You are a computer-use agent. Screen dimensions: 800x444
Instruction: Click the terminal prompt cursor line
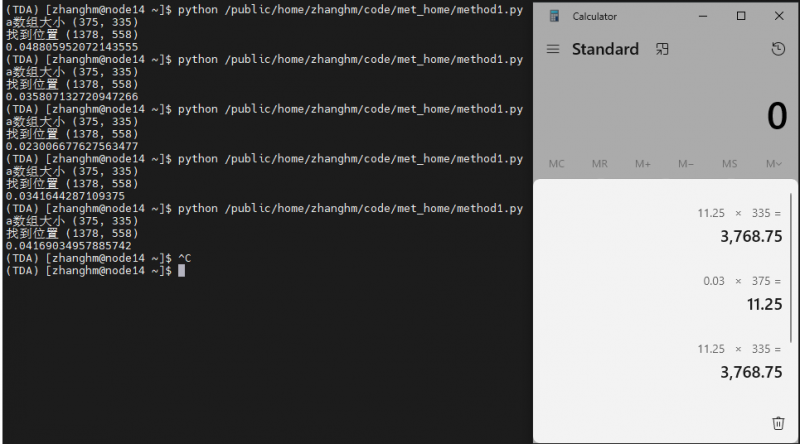point(181,271)
